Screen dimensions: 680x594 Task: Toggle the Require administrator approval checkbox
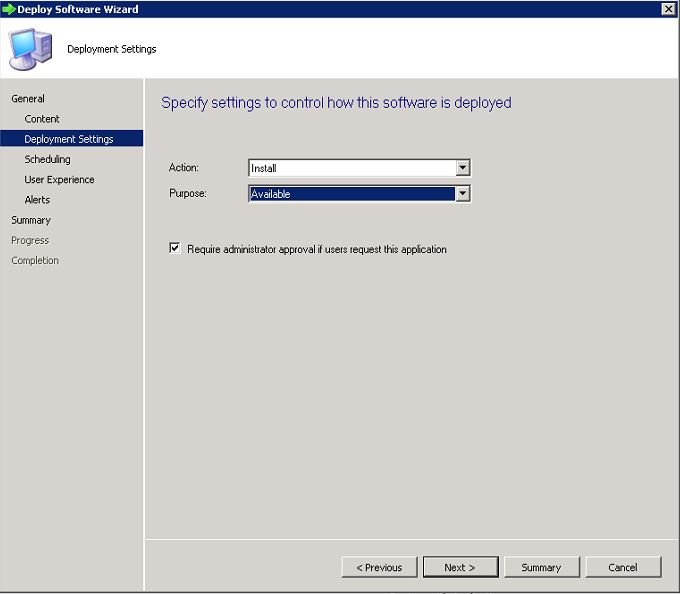[175, 248]
